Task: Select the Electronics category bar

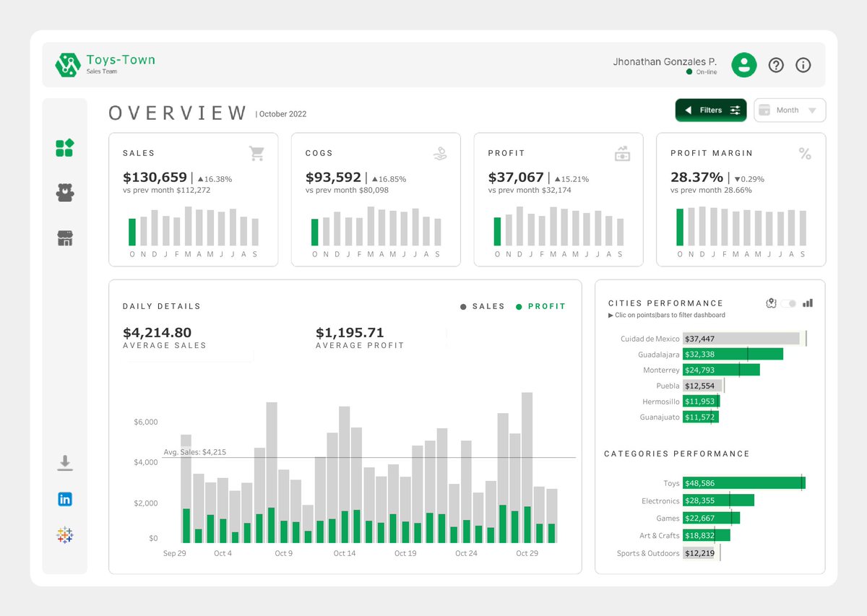Action: (x=718, y=500)
